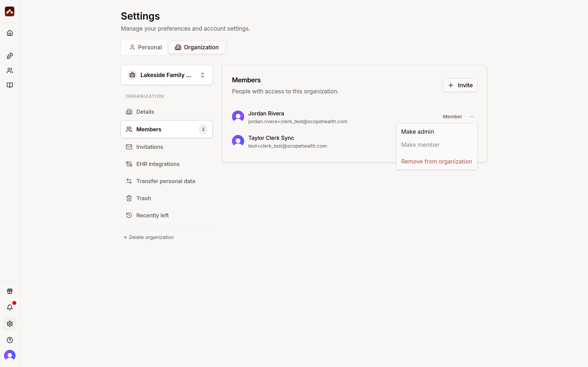This screenshot has height=367, width=588.
Task: Click the Invite button
Action: pos(460,85)
